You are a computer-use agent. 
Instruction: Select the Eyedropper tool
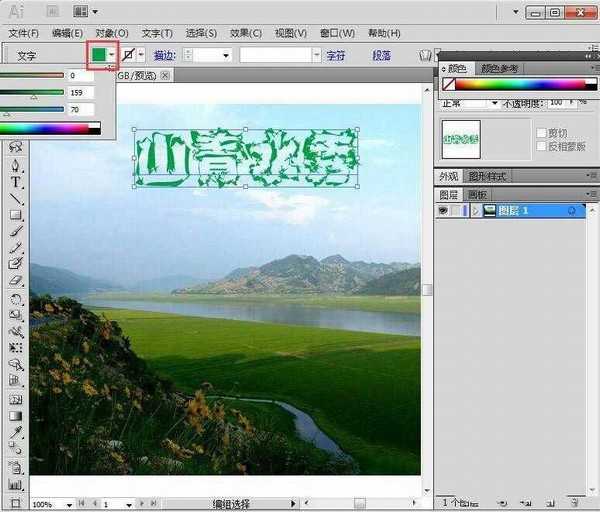[x=16, y=433]
